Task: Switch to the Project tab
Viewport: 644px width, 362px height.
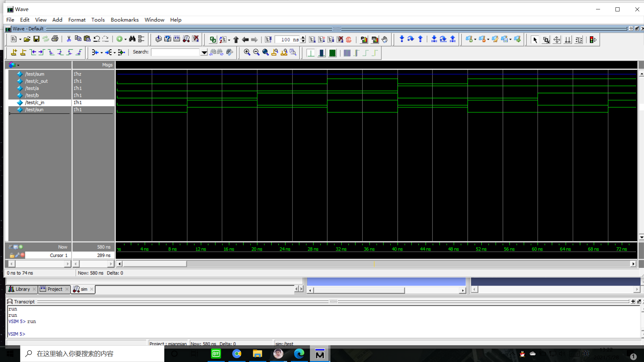Action: point(55,289)
